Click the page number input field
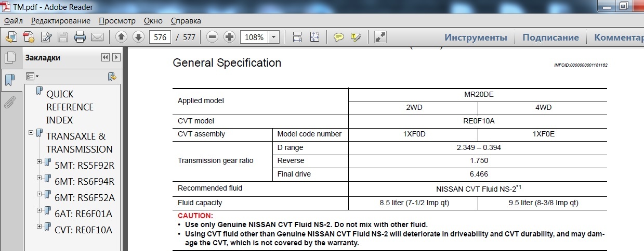Screen dimensions: 644x251 coord(160,37)
